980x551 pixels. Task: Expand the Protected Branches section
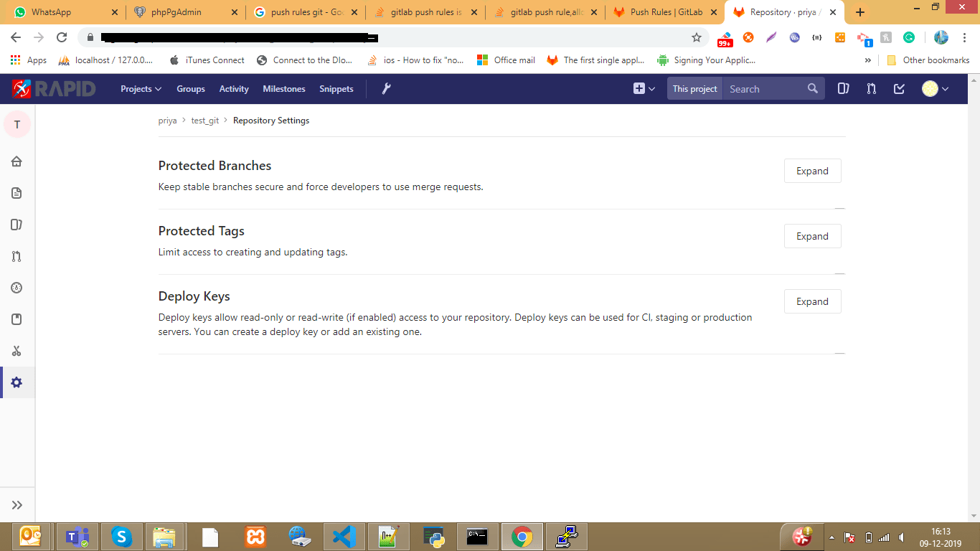(812, 171)
